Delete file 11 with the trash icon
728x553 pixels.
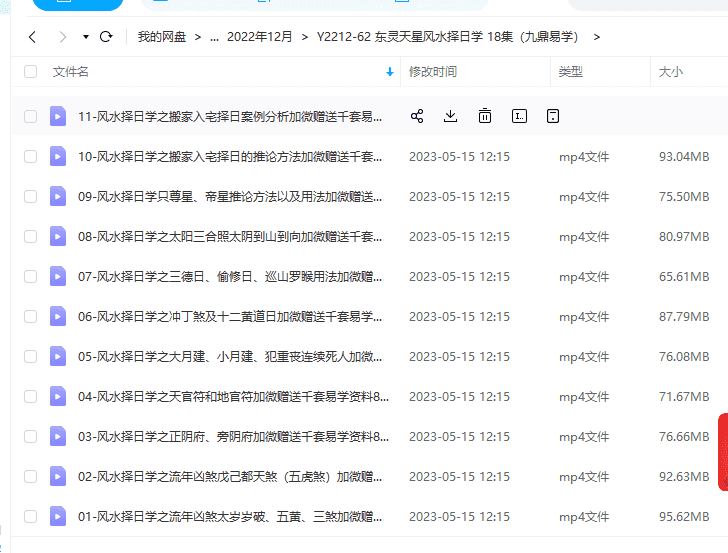pyautogui.click(x=485, y=116)
